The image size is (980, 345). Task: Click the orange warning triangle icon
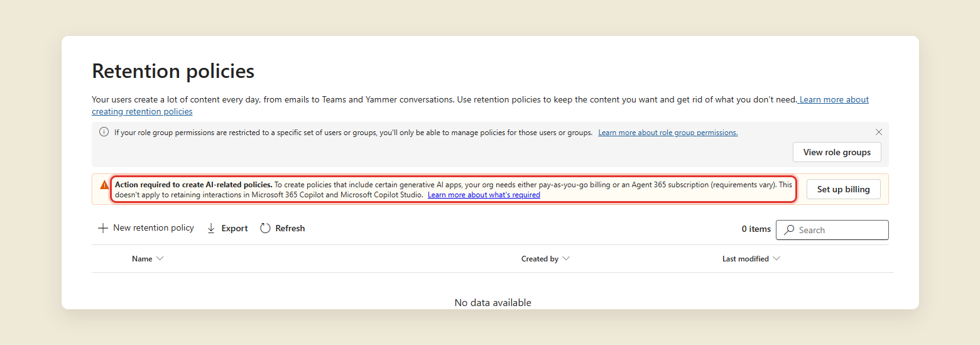coord(104,185)
